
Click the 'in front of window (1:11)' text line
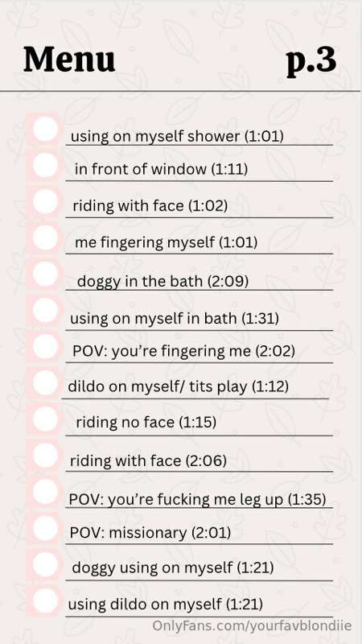pyautogui.click(x=161, y=169)
